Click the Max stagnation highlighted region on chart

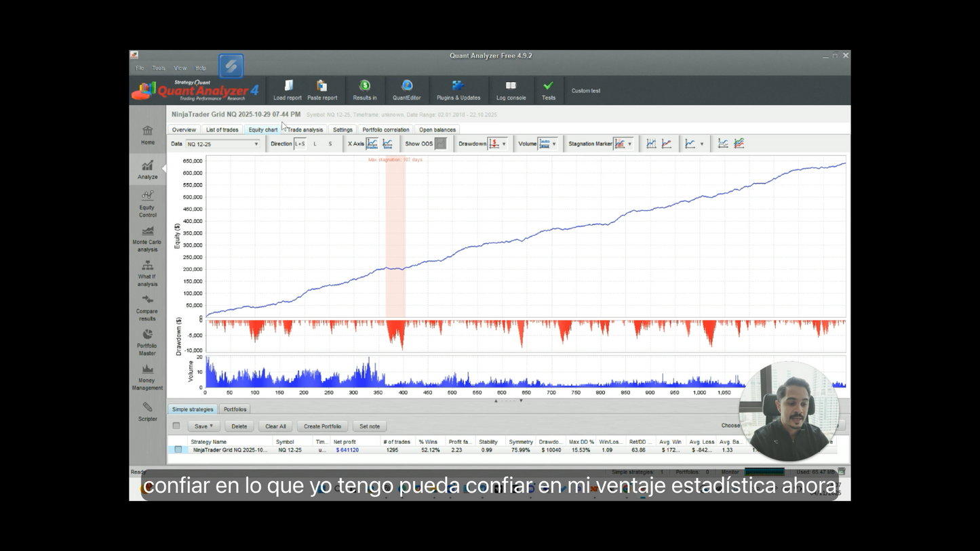[x=395, y=237]
